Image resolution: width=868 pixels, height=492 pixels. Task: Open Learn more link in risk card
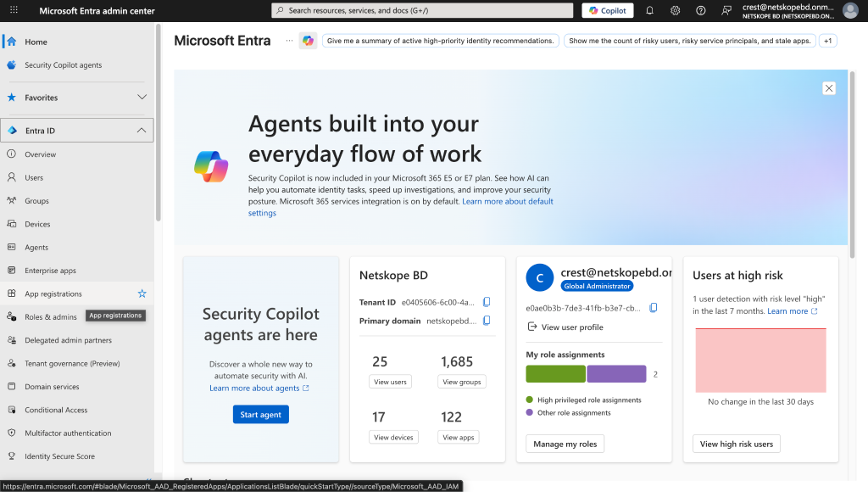pyautogui.click(x=793, y=310)
